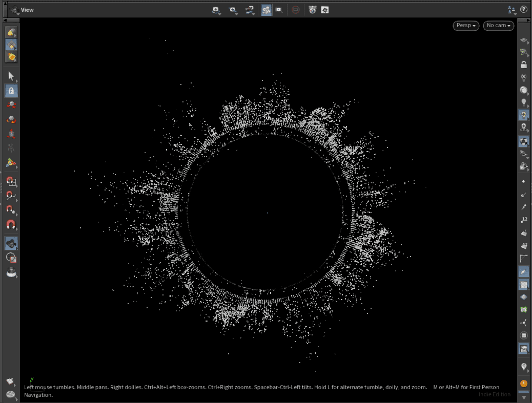
Task: Click the View pane label
Action: [27, 10]
